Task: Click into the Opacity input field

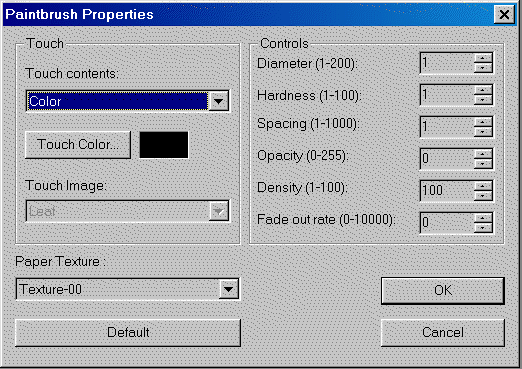Action: tap(447, 159)
